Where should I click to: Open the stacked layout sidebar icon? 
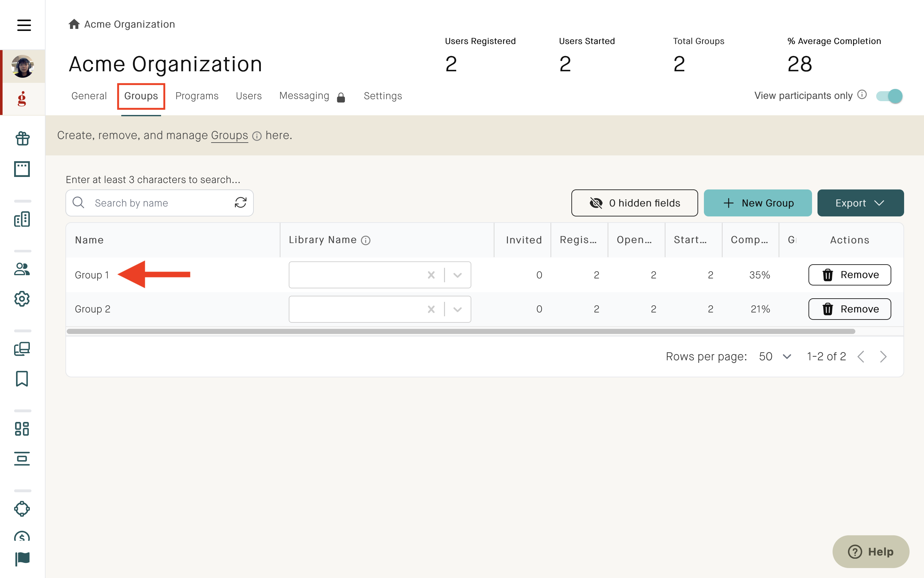(x=22, y=459)
